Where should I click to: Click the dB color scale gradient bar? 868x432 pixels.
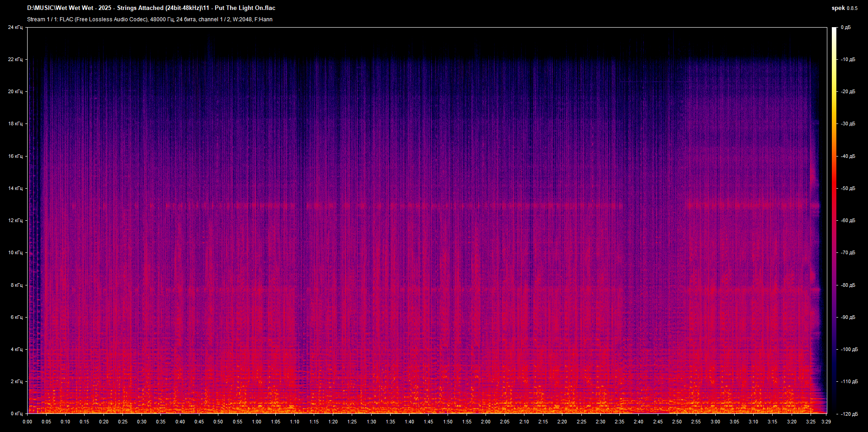[835, 220]
